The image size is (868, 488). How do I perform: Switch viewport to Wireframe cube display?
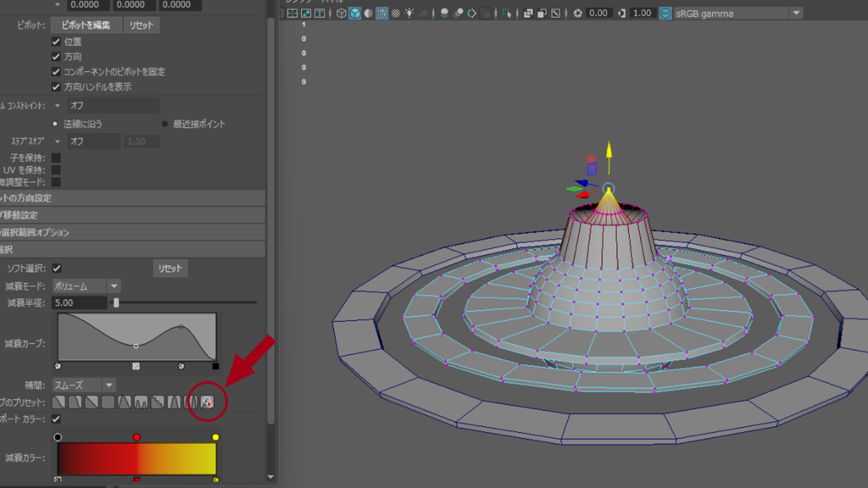click(x=341, y=14)
